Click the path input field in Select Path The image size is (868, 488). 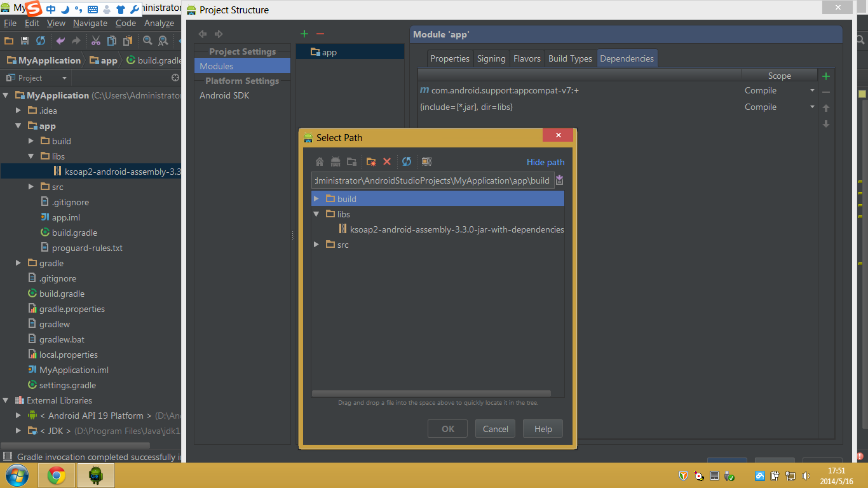click(433, 180)
